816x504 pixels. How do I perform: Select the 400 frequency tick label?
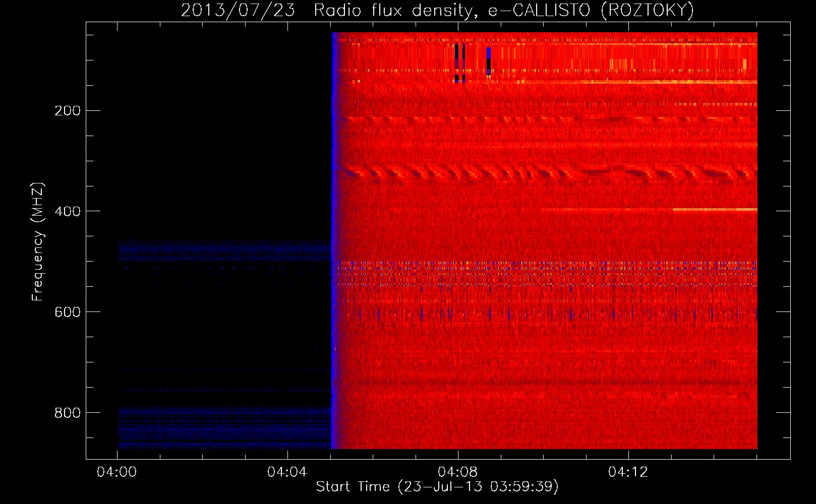point(68,211)
